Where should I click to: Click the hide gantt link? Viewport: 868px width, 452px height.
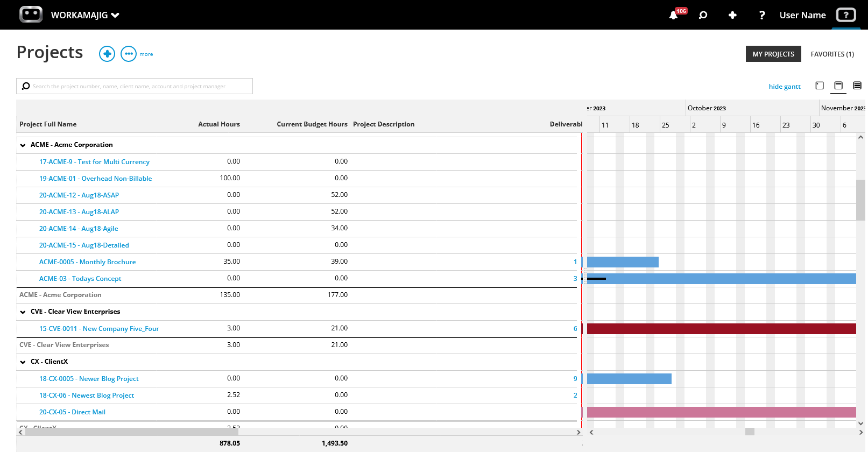pos(785,87)
